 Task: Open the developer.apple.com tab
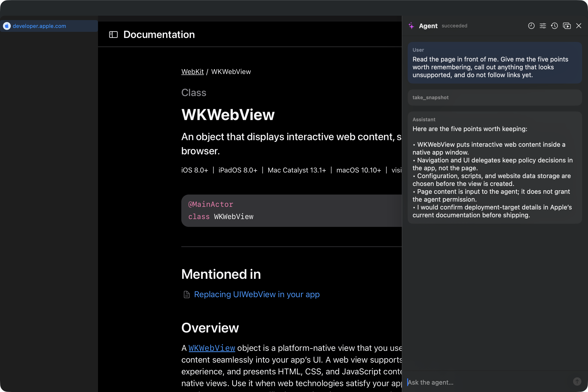49,26
